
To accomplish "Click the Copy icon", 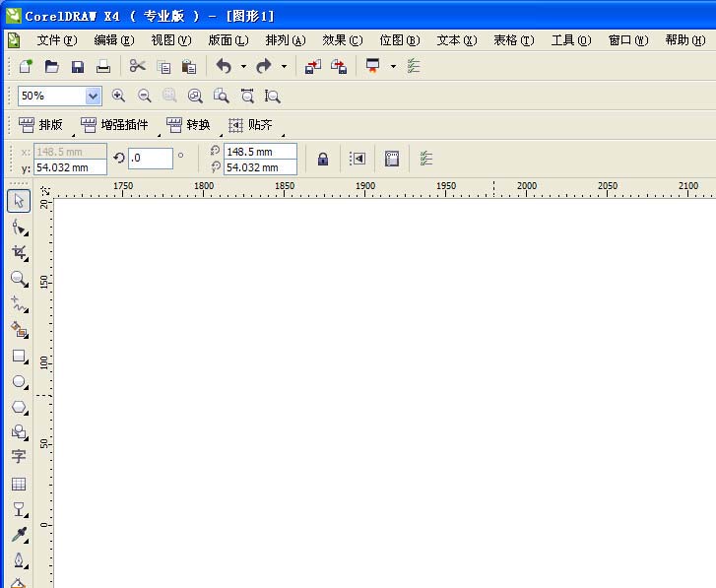I will coord(163,67).
